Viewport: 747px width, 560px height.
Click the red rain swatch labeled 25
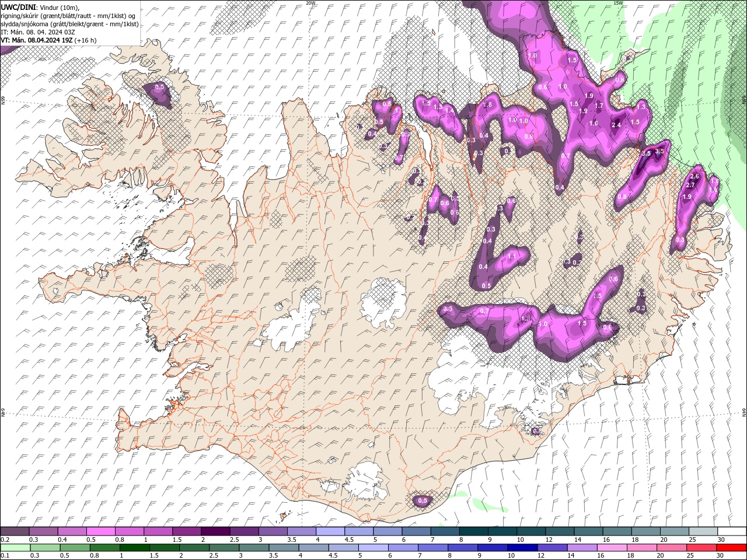(x=701, y=548)
